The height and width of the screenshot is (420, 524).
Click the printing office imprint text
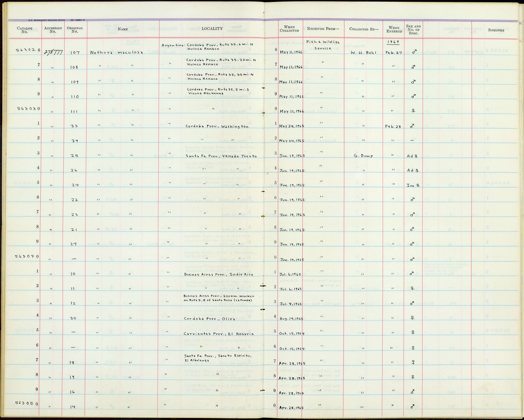56,20
